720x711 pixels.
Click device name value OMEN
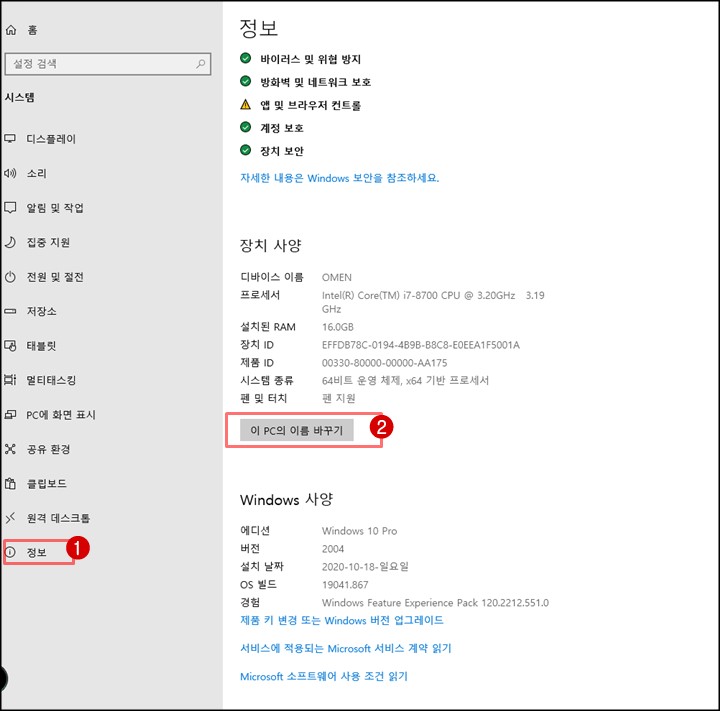pyautogui.click(x=337, y=277)
